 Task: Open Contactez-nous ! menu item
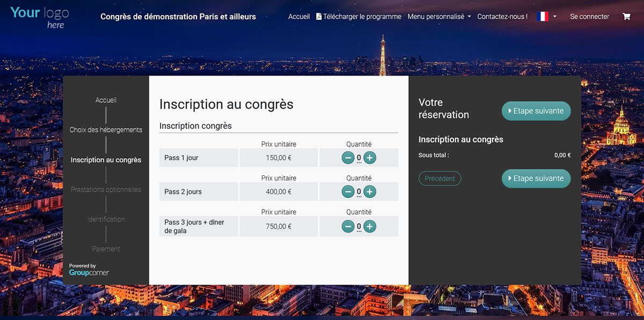click(x=502, y=17)
